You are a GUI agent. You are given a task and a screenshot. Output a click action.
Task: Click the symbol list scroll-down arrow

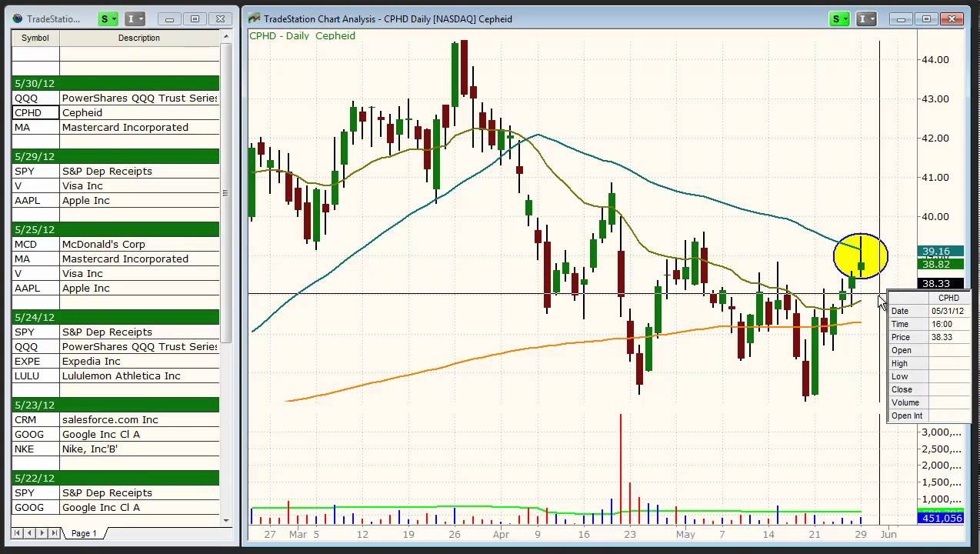coord(225,520)
